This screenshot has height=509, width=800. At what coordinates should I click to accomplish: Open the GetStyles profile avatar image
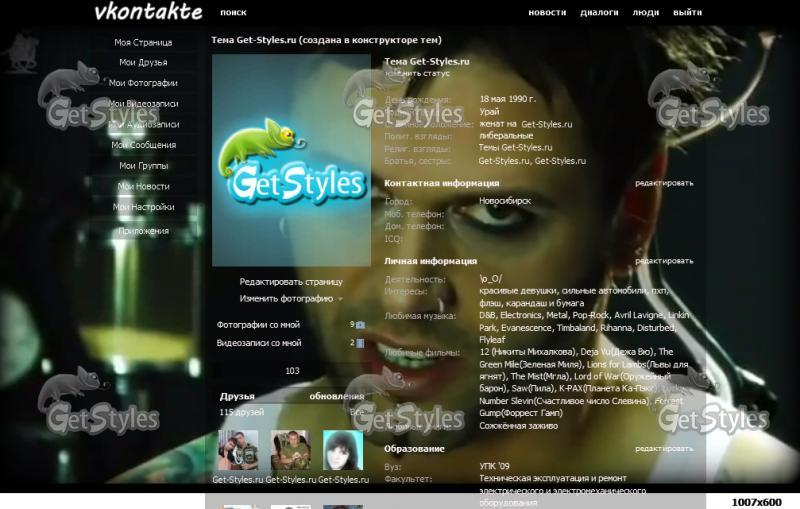coord(292,159)
